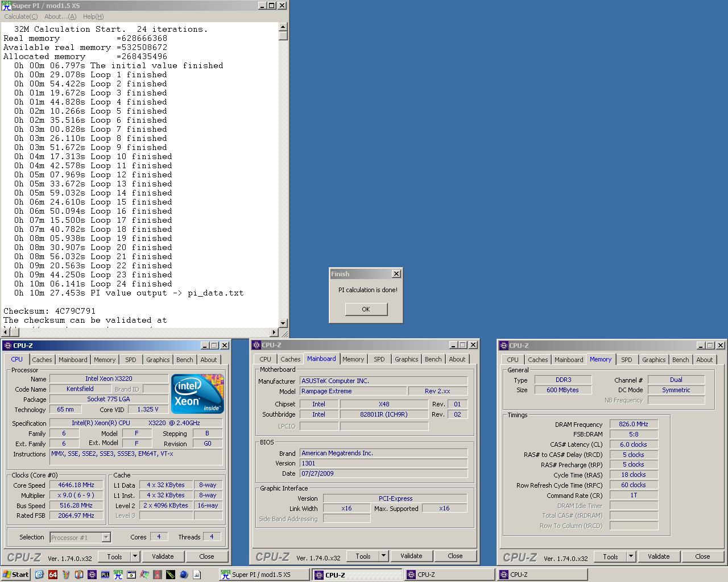Click Validate in the Xeon X3220 CPU-Z window
The image size is (728, 582).
pos(163,556)
